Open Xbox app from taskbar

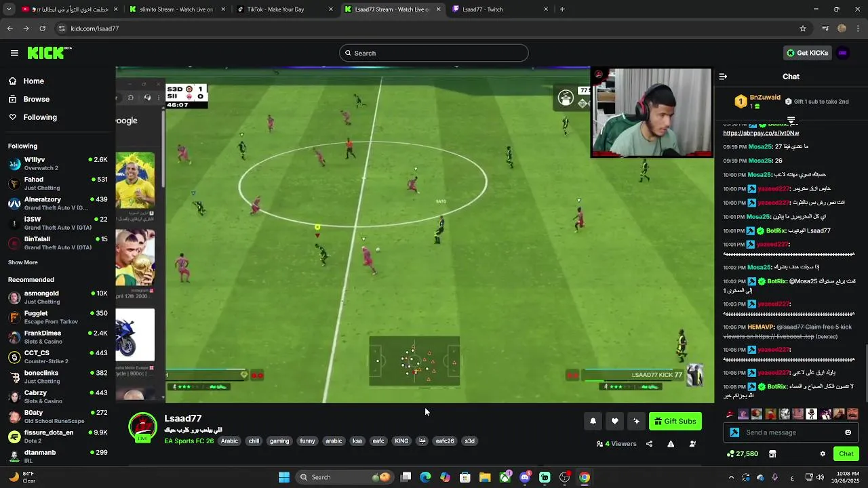point(505,477)
